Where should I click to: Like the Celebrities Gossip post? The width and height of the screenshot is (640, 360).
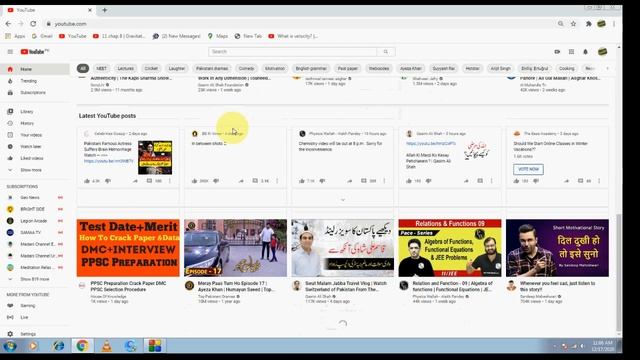tap(87, 181)
